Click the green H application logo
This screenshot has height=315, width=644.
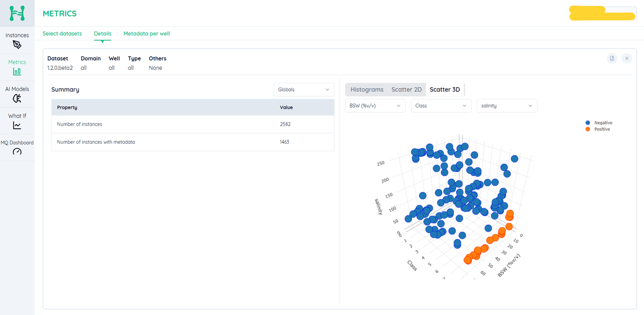[x=17, y=13]
